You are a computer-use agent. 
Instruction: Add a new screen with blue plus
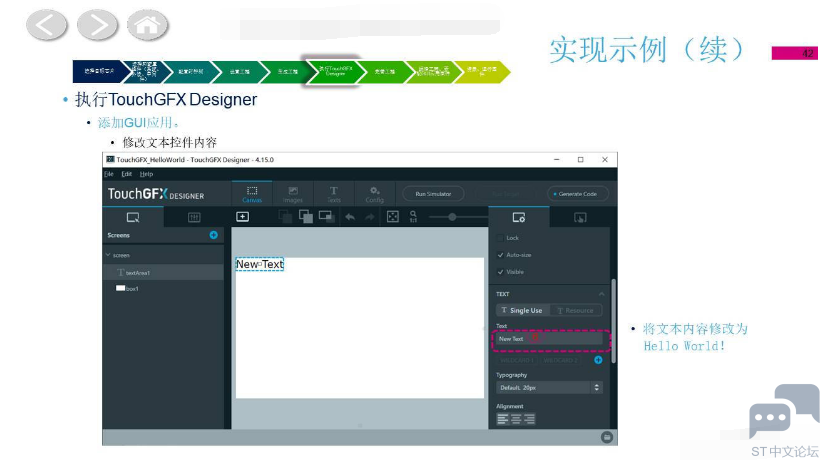213,235
